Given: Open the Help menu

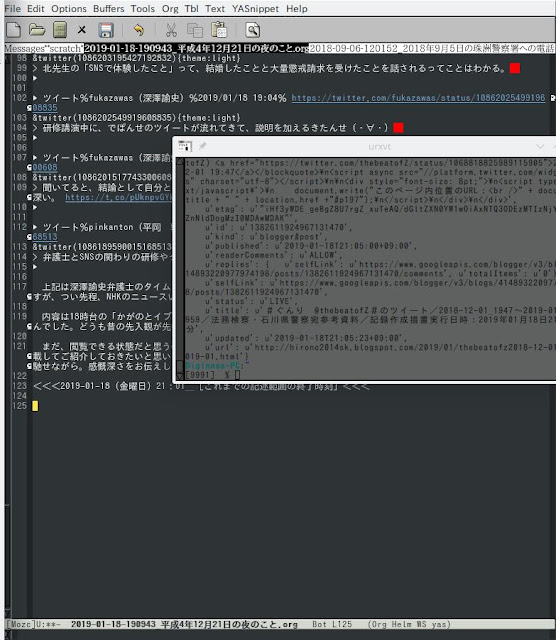Looking at the screenshot, I should pyautogui.click(x=296, y=9).
